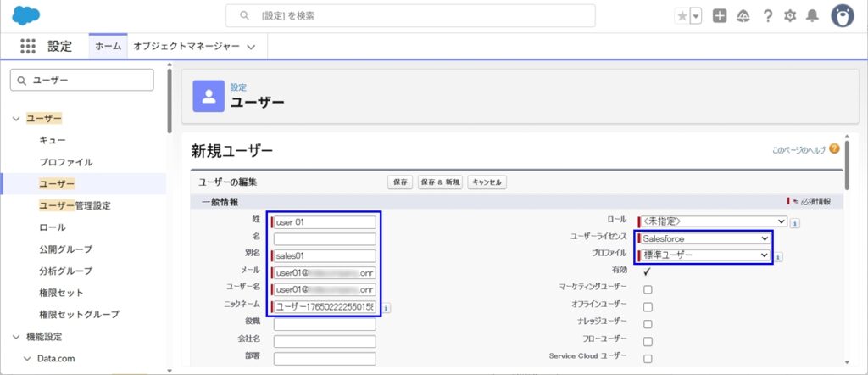
Task: Click the Favorites star icon
Action: point(682,16)
